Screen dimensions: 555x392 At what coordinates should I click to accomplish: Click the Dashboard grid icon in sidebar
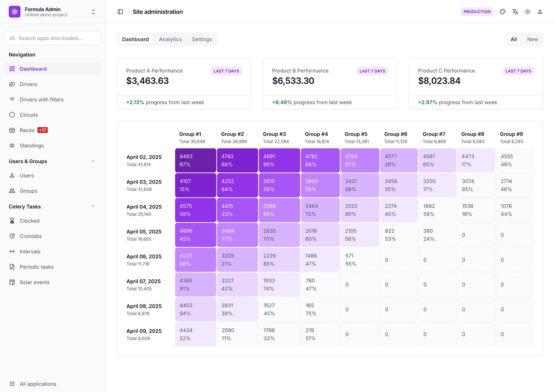(x=12, y=69)
